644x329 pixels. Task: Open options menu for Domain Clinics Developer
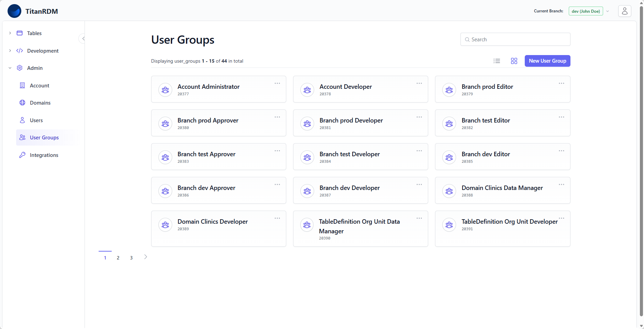[x=277, y=218]
